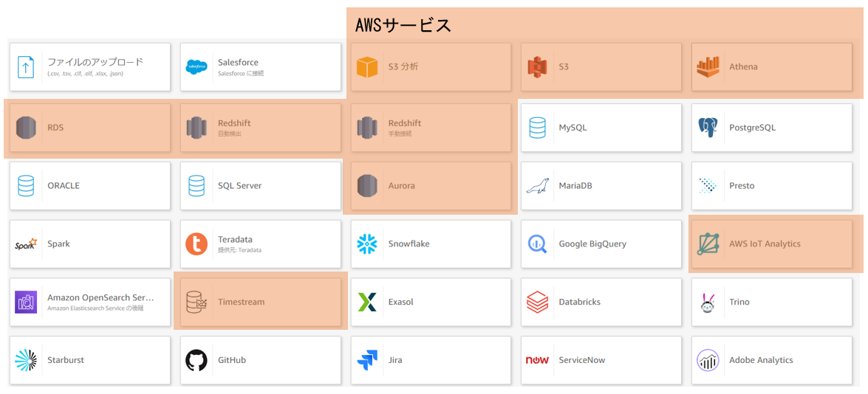Viewport: 868px width, 394px height.
Task: Click the Redshift 手動接続 icon
Action: pos(366,128)
